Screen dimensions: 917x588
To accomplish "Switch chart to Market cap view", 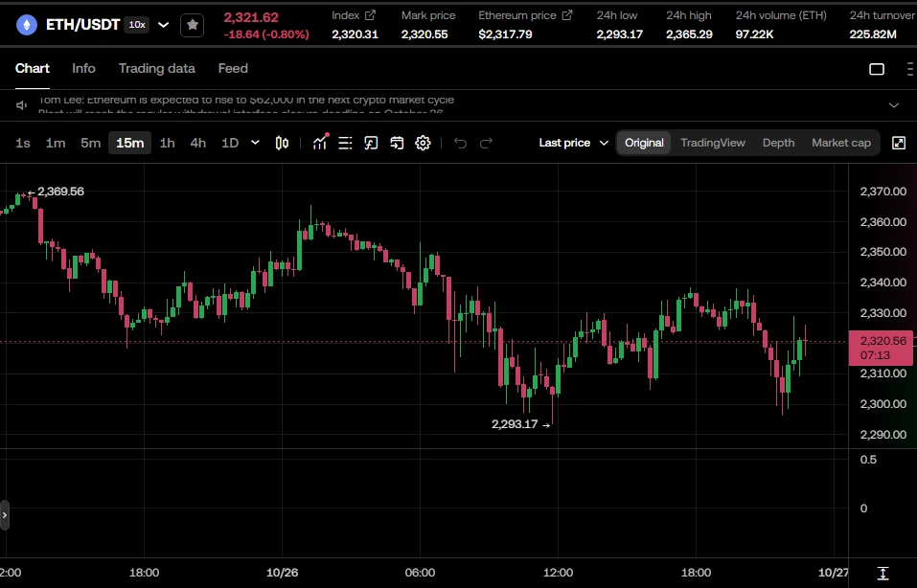I will 841,144.
